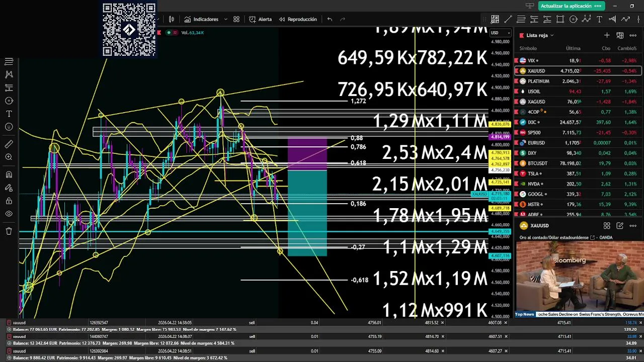Toggle lock all drawings padlock

click(9, 201)
